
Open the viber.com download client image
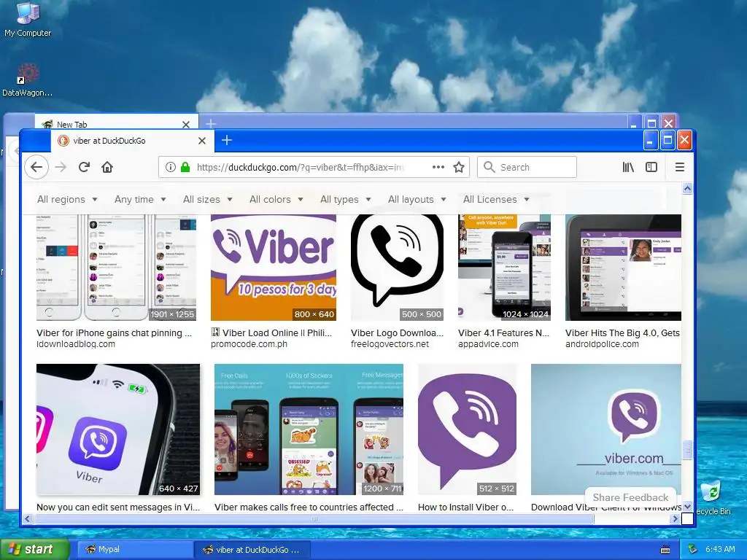coord(606,429)
